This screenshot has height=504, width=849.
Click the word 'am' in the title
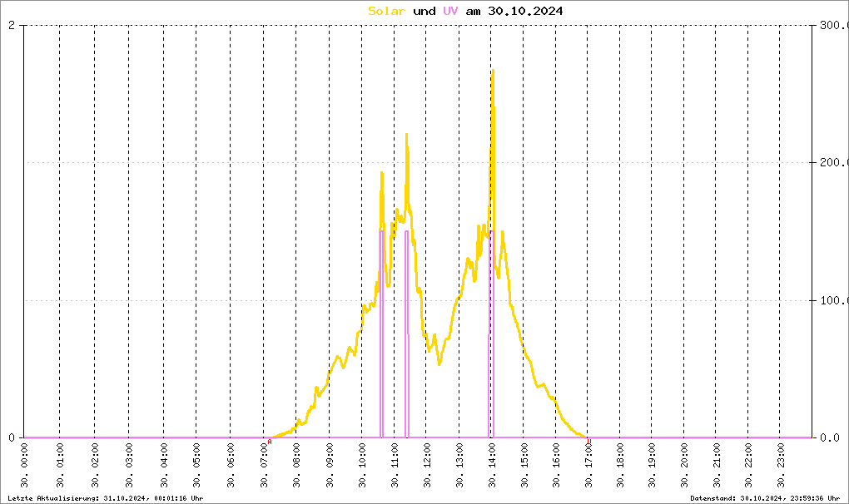[474, 11]
